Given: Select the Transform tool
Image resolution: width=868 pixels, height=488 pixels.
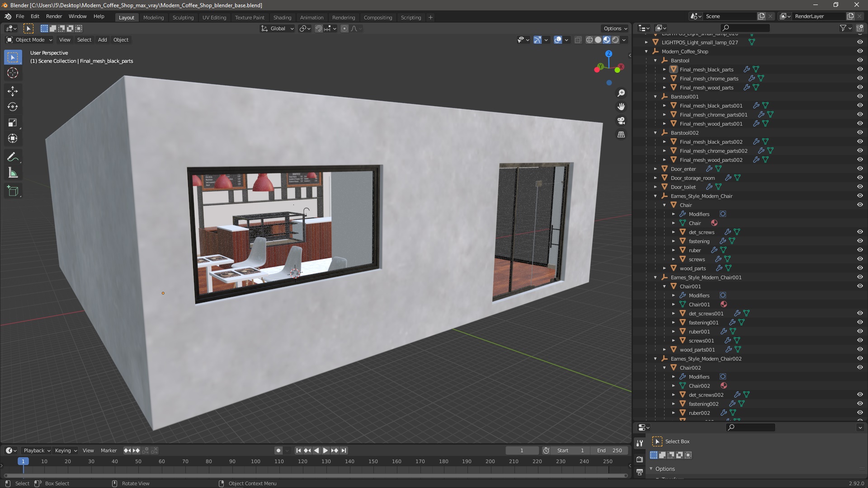Looking at the screenshot, I should (13, 139).
